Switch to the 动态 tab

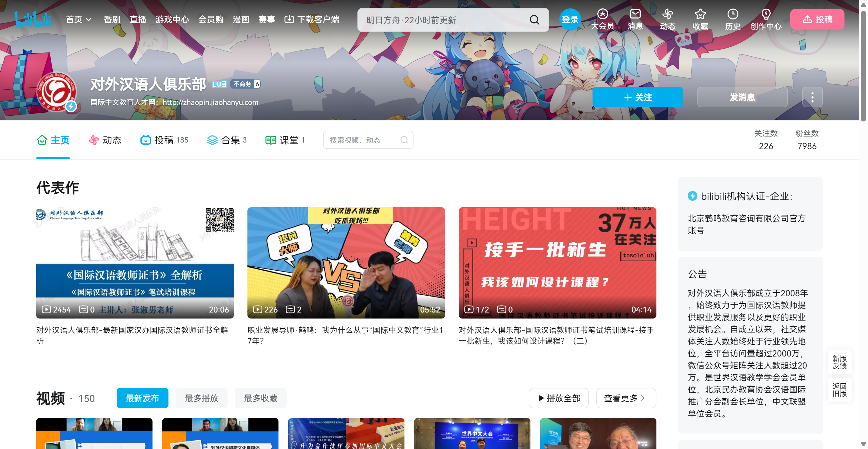pyautogui.click(x=105, y=140)
